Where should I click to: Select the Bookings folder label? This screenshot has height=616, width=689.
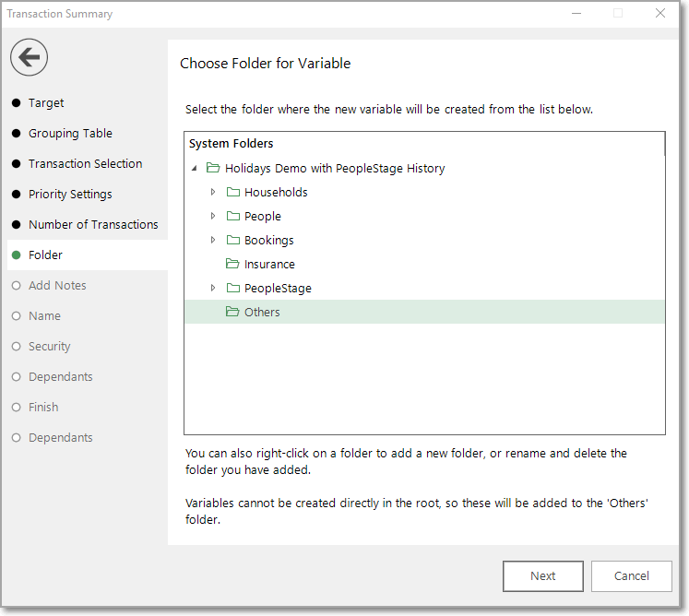click(269, 241)
